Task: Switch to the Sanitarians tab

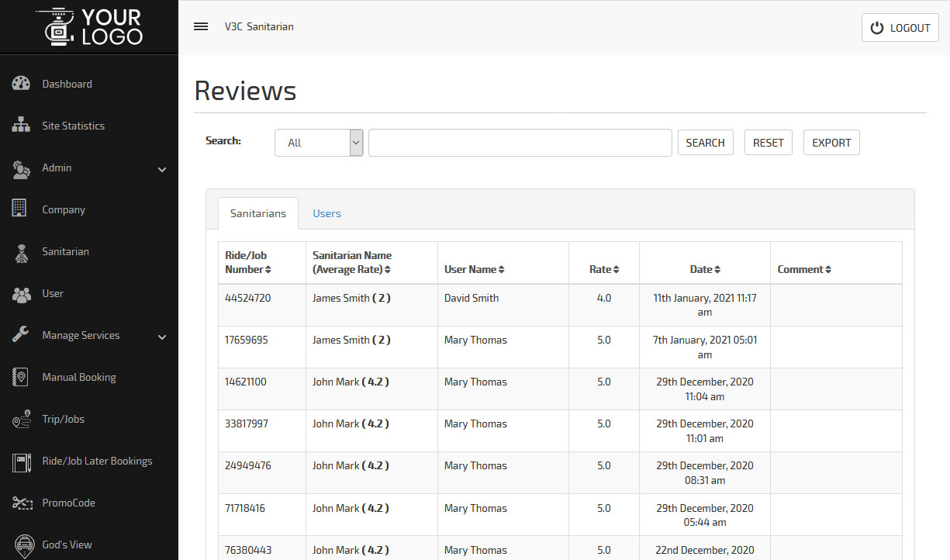Action: coord(258,213)
